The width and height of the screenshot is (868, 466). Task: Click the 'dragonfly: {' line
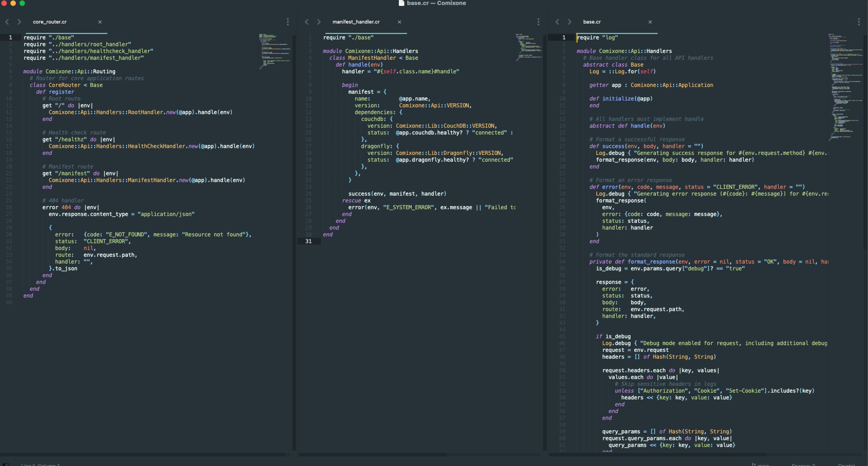380,146
